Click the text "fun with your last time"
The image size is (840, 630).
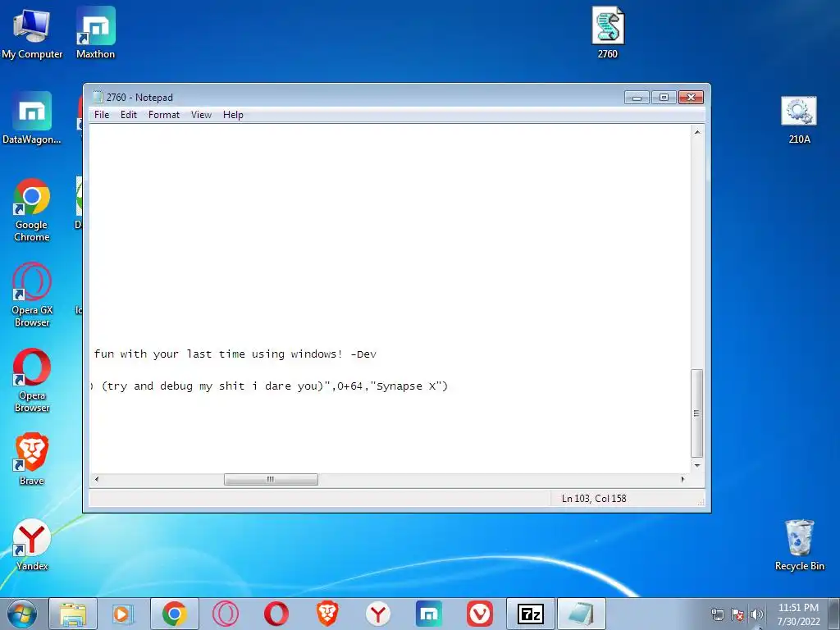(x=170, y=354)
